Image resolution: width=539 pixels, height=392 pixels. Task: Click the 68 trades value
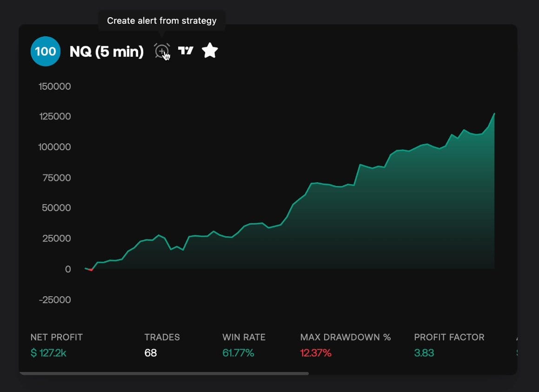tap(150, 353)
